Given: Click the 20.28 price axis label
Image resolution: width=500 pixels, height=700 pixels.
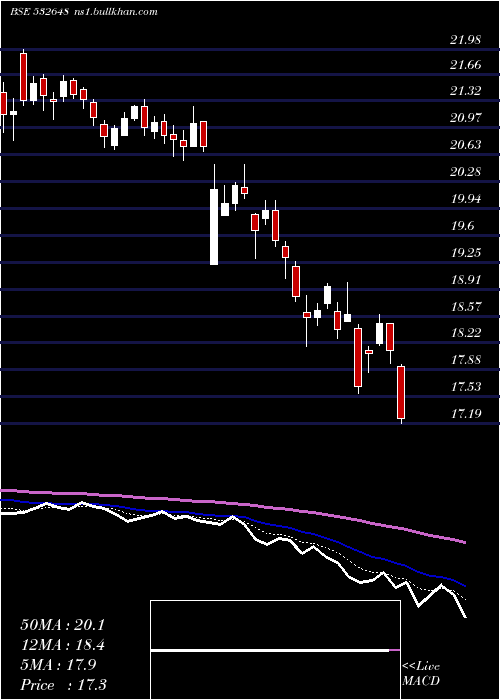Looking at the screenshot, I should pyautogui.click(x=466, y=172).
